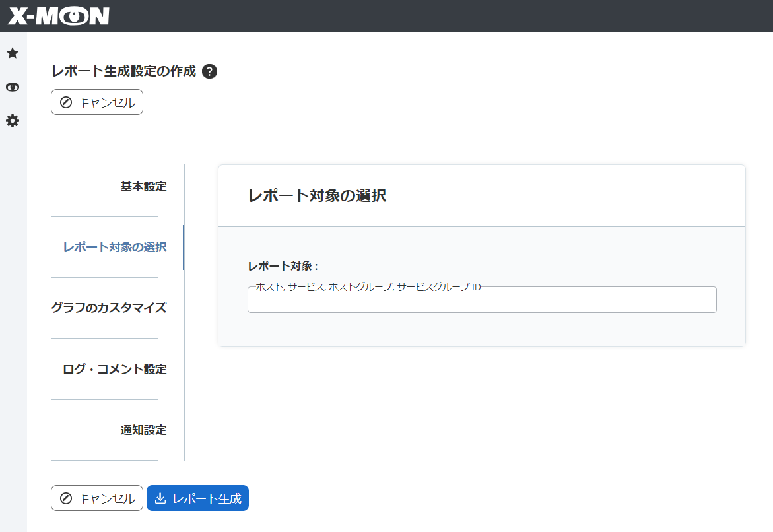
Task: Click the top キャンセル button
Action: click(x=96, y=102)
